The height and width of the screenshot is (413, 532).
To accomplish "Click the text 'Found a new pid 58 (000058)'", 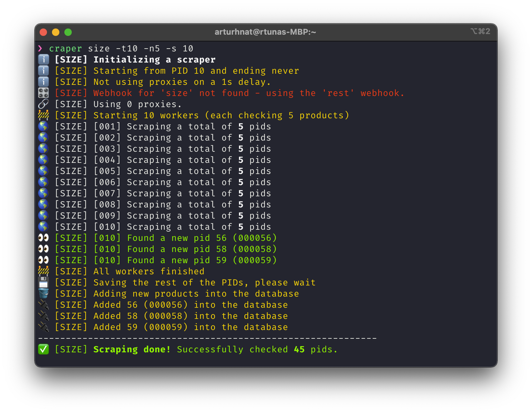I will [x=202, y=249].
